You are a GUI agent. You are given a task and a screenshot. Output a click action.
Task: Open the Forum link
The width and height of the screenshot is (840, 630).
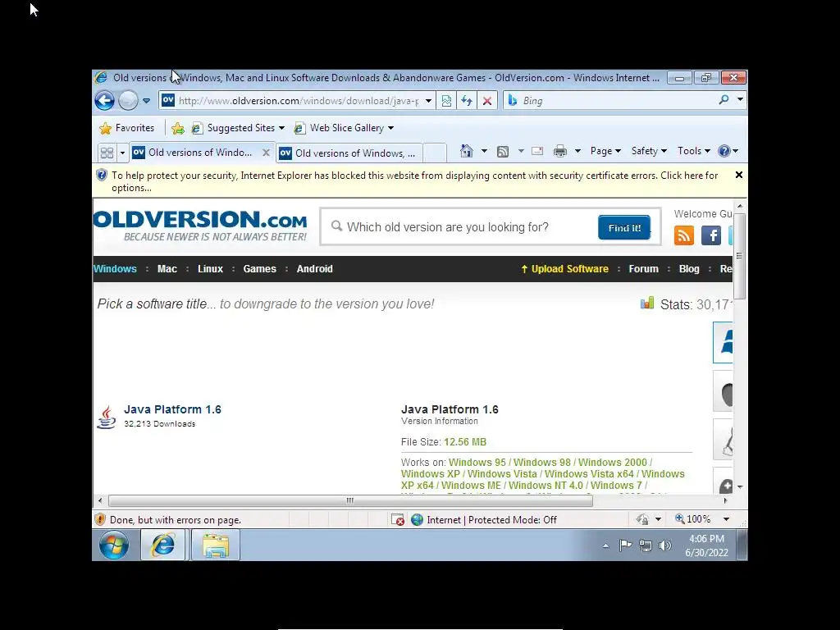pos(643,269)
